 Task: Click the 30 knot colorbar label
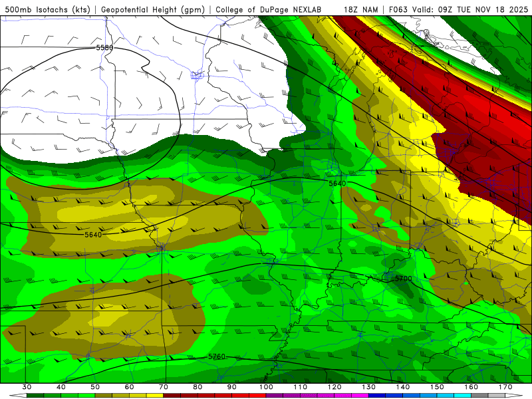pyautogui.click(x=27, y=387)
